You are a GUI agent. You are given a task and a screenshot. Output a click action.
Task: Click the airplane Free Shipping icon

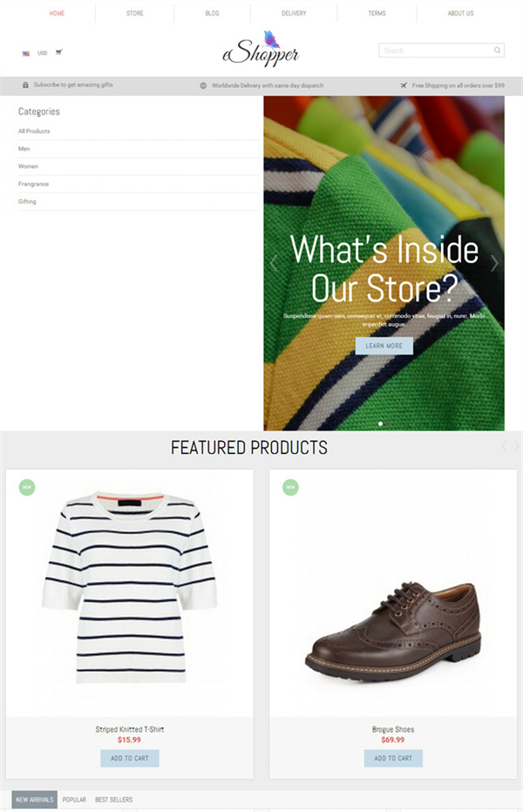tap(404, 85)
